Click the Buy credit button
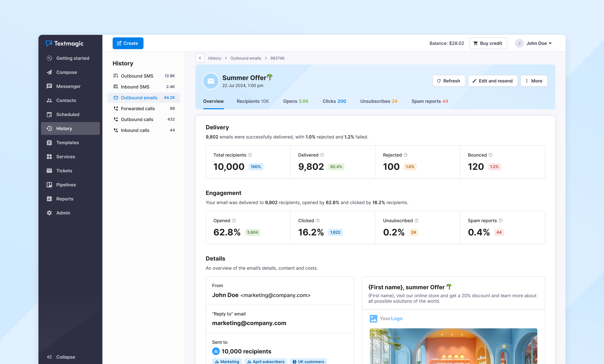 click(488, 43)
